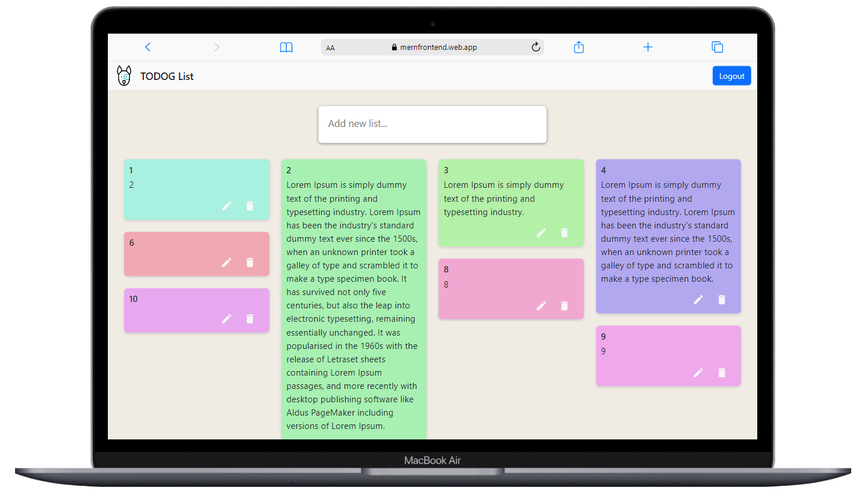Screen dimensions: 868x491
Task: Edit note 1 using its pencil icon
Action: click(x=227, y=206)
